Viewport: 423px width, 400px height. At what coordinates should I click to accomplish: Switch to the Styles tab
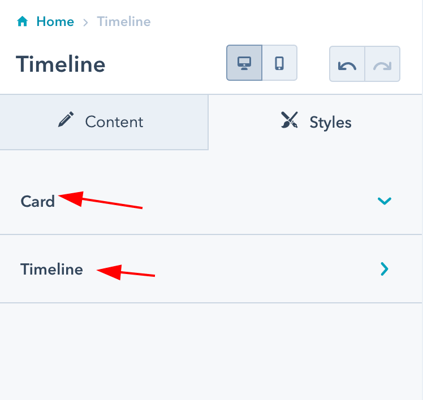(x=316, y=122)
